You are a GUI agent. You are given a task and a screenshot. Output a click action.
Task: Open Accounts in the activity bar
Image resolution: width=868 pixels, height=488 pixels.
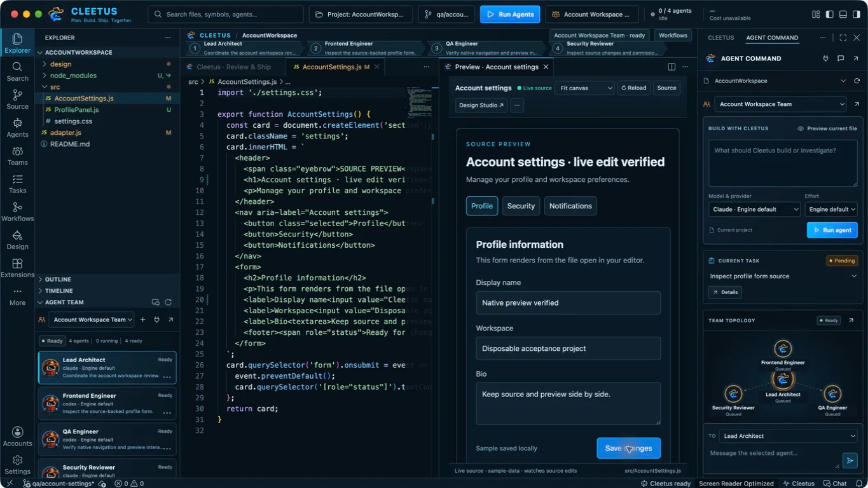tap(17, 436)
